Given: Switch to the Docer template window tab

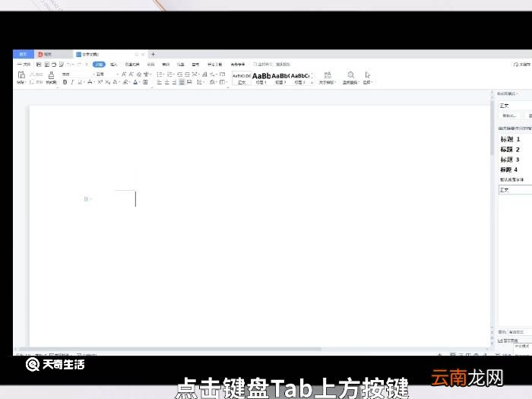Looking at the screenshot, I should click(53, 54).
